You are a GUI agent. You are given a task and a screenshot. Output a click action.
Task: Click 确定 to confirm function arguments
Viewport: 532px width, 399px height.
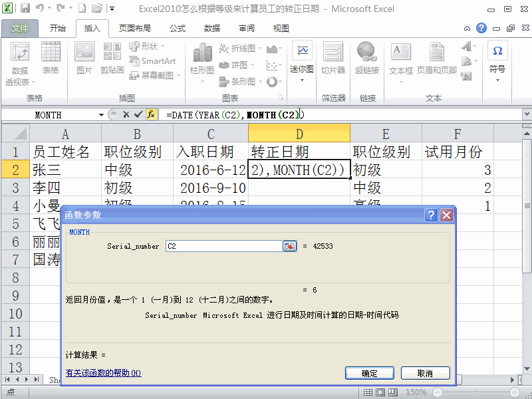(x=370, y=373)
